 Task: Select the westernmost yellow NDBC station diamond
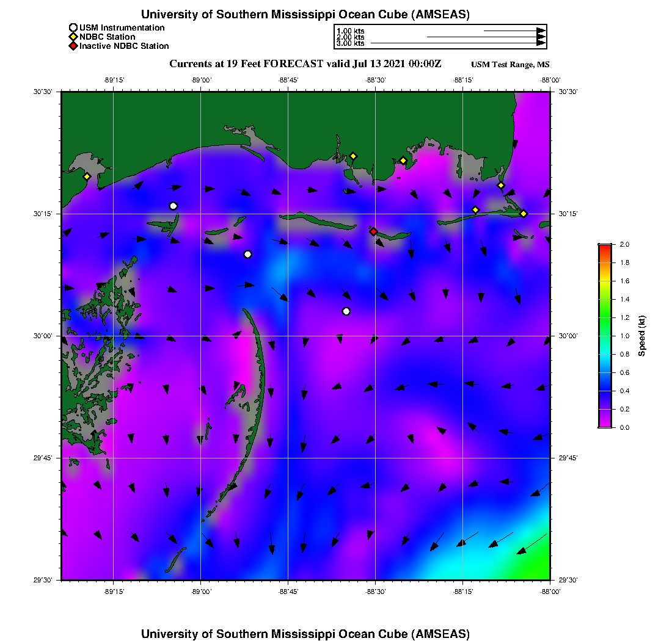point(87,176)
